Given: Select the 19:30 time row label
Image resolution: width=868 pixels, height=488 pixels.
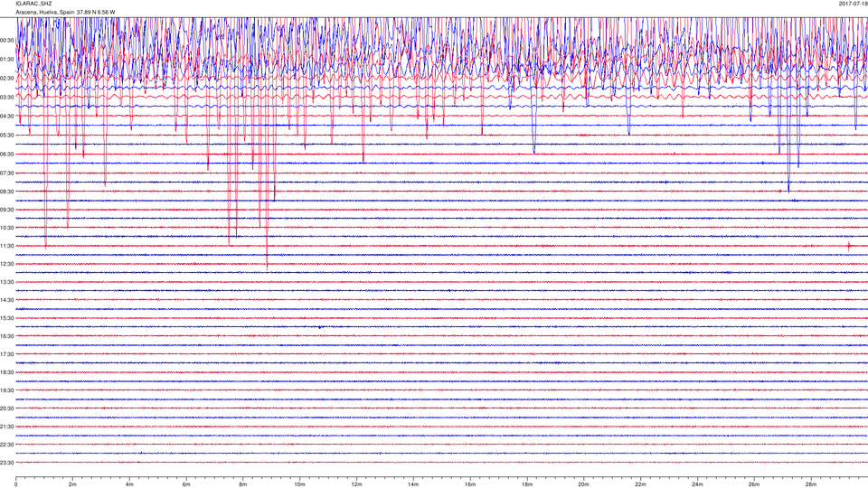Looking at the screenshot, I should [x=6, y=390].
